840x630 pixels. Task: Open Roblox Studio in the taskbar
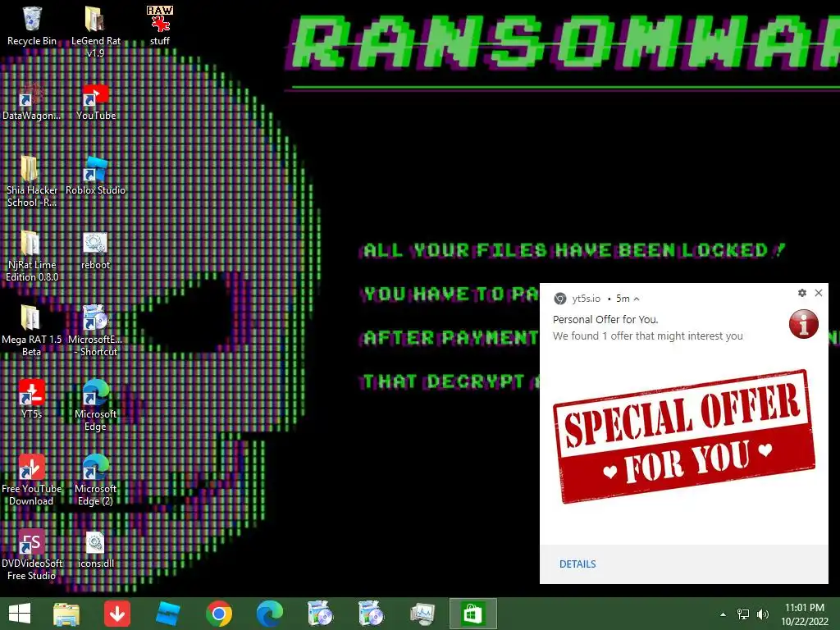[x=167, y=614]
